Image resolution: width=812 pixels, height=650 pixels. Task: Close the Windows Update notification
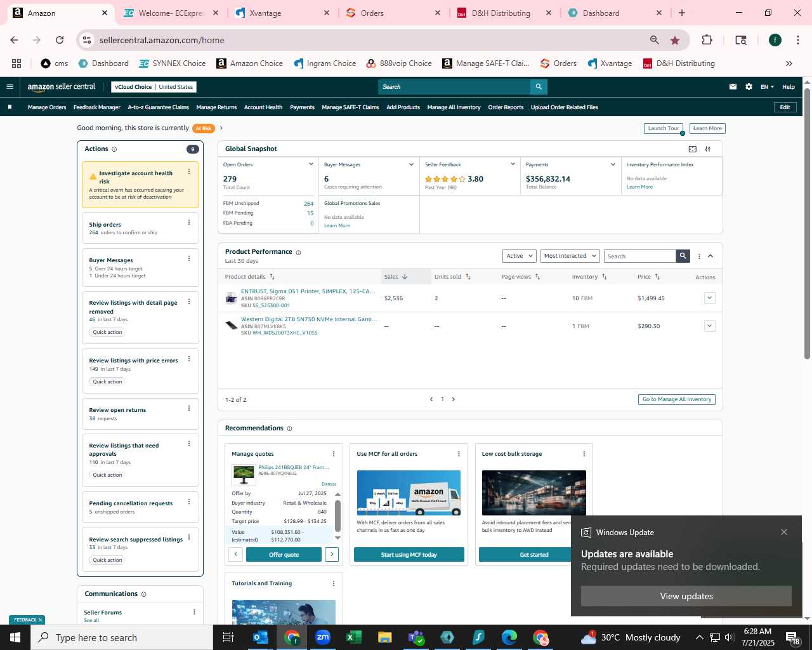(784, 532)
